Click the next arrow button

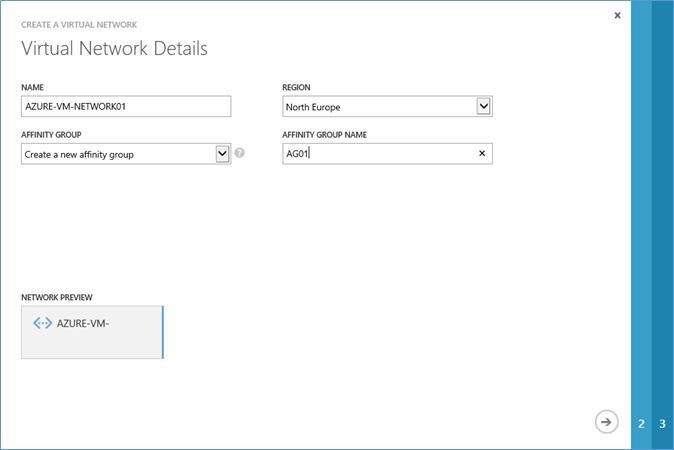point(607,422)
